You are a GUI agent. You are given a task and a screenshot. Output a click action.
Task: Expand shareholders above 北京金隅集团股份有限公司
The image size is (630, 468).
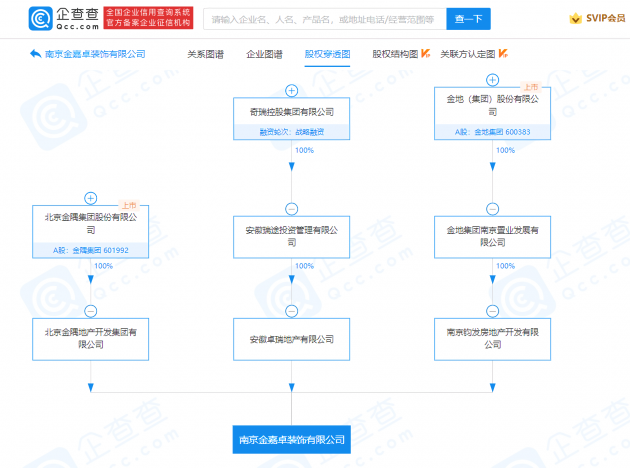pos(90,198)
